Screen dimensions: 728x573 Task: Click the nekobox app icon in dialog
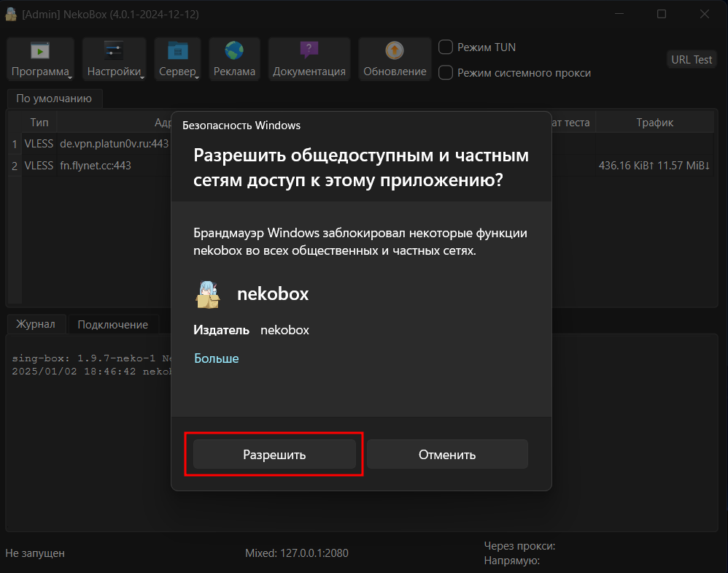coord(208,294)
